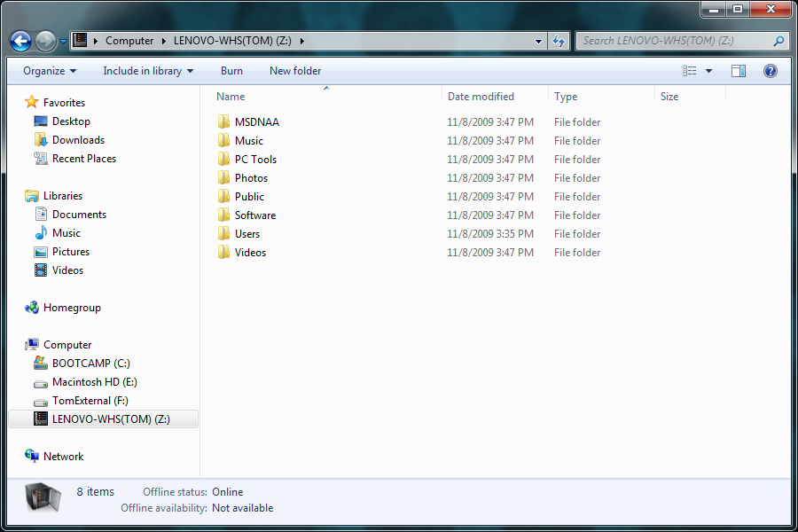Click the Back navigation arrow button

coord(21,41)
